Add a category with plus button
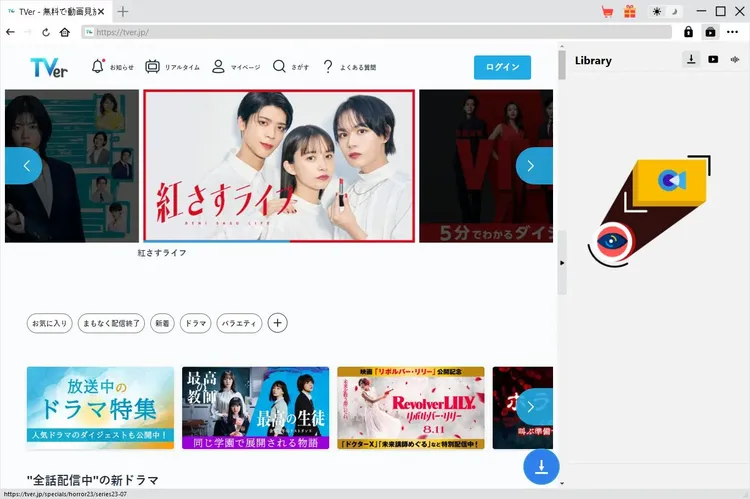750x499 pixels. (x=278, y=323)
